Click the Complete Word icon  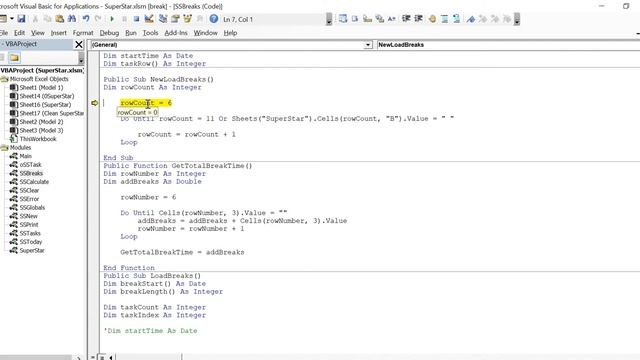(x=392, y=19)
